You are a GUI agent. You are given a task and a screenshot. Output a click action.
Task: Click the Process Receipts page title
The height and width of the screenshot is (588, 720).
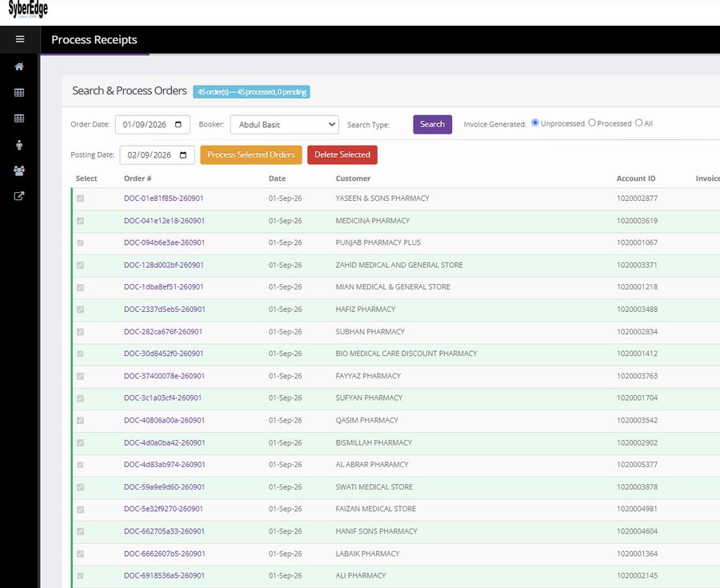[94, 40]
